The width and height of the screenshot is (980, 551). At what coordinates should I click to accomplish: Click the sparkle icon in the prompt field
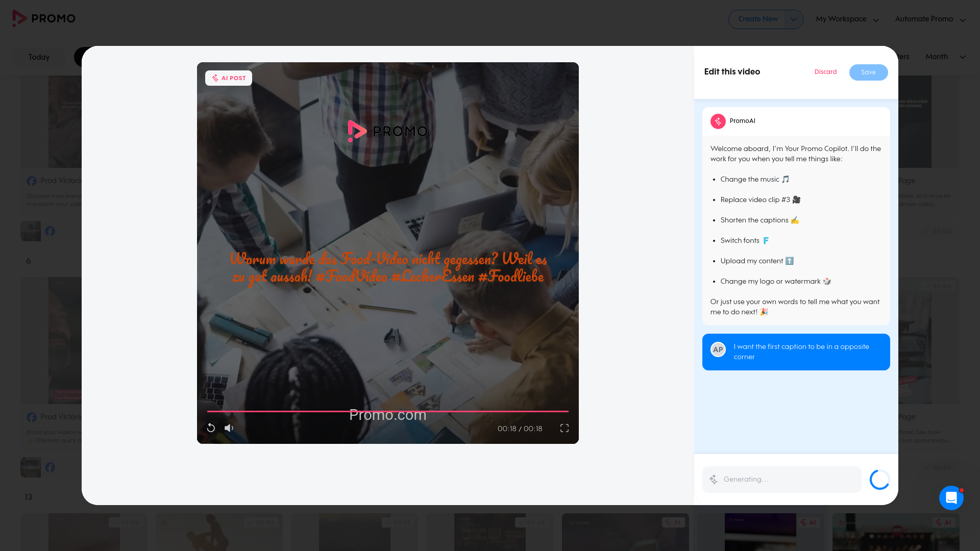point(714,480)
